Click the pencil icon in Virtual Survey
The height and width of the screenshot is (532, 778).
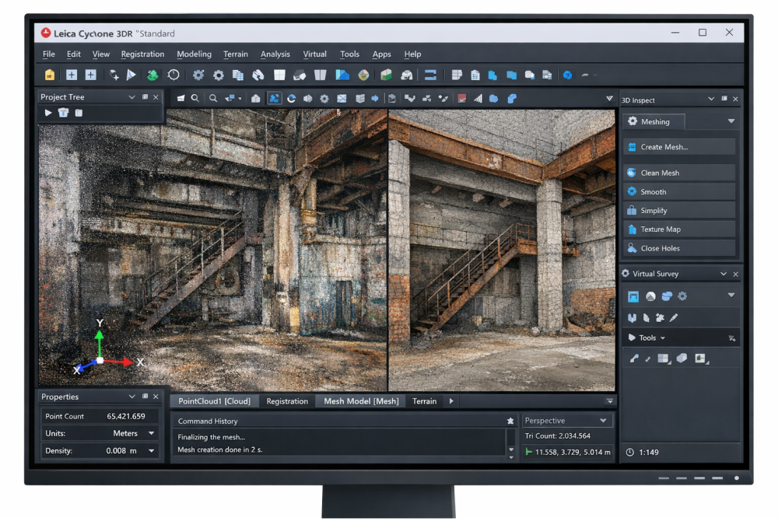674,317
